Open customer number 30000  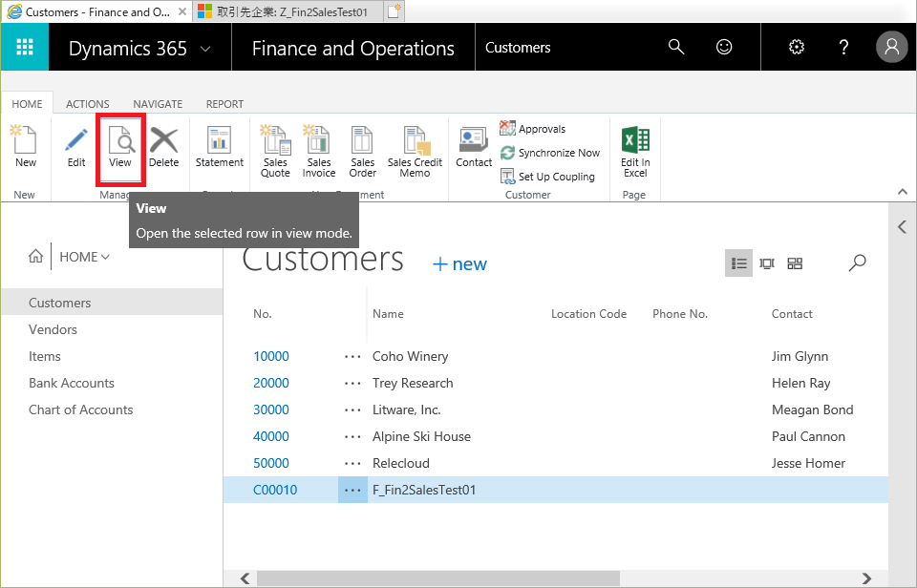point(270,409)
